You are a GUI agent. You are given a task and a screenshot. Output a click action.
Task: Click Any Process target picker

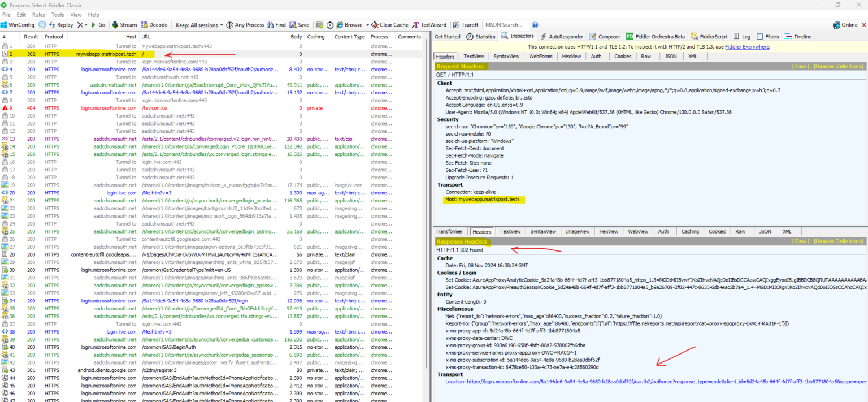[245, 25]
